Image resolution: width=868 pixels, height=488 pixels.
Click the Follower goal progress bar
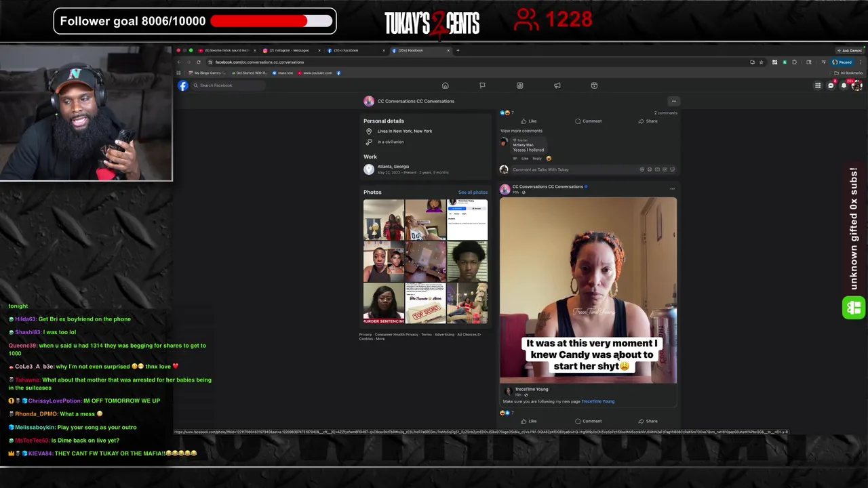272,21
